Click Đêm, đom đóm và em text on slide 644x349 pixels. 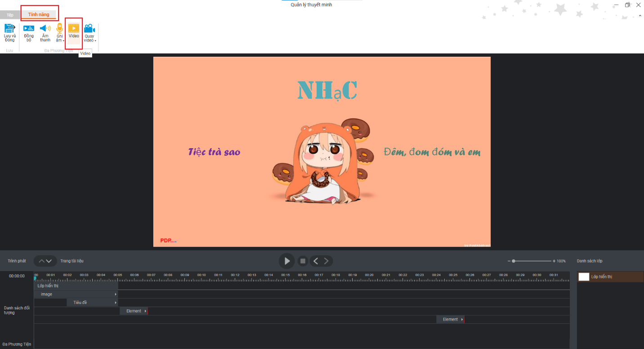[x=432, y=152]
